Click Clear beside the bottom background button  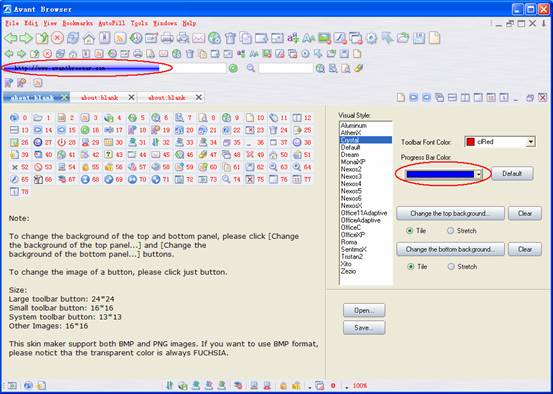click(x=525, y=249)
